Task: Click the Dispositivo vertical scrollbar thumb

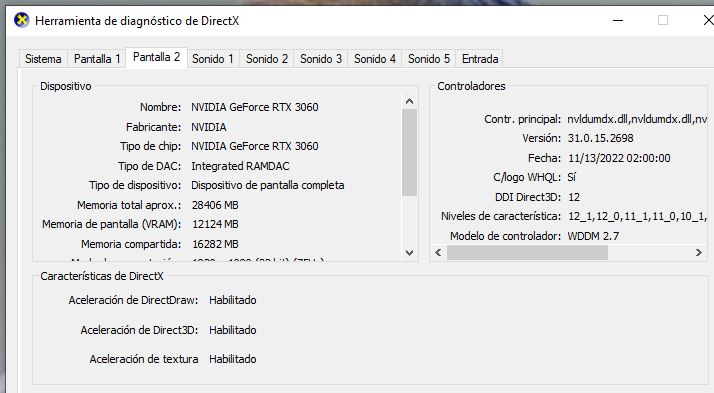Action: tap(409, 153)
